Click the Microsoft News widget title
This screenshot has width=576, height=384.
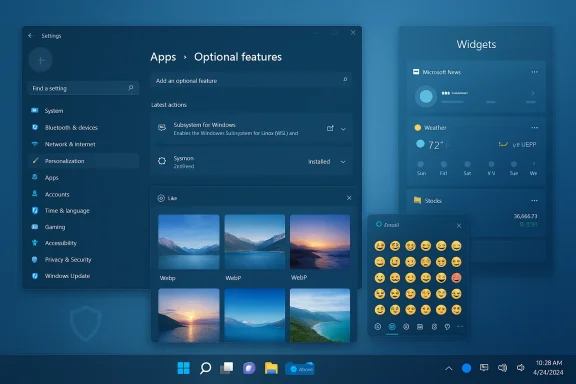[442, 72]
